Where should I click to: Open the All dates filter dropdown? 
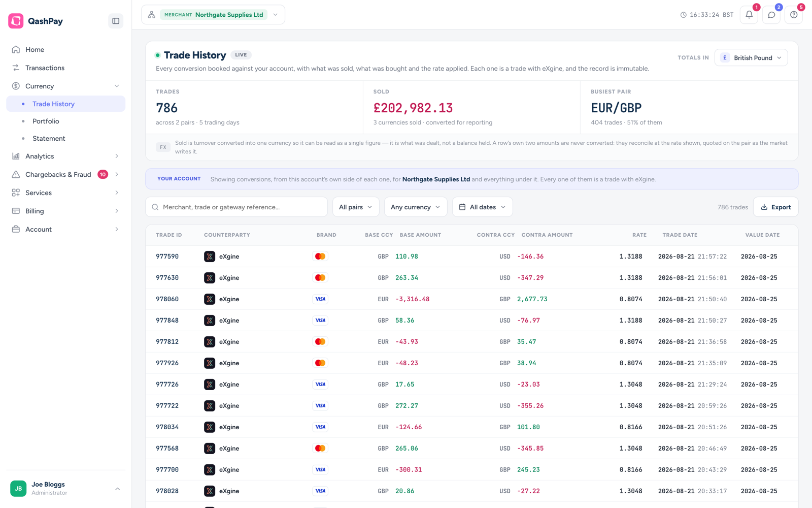pos(483,207)
